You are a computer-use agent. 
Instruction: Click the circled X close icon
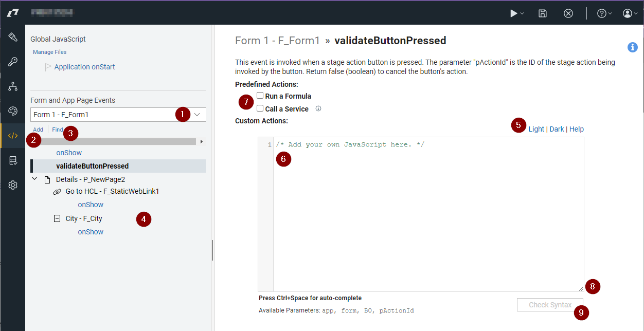568,14
